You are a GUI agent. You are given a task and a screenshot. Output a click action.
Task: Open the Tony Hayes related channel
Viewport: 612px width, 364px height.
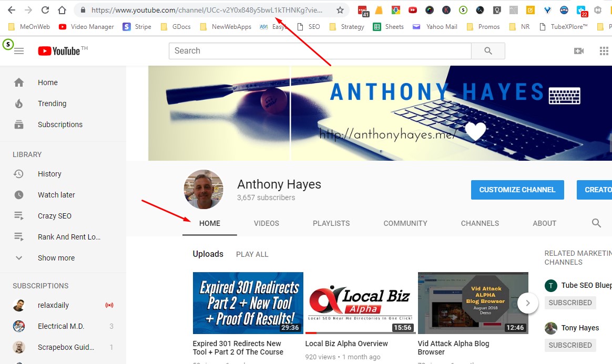tap(572, 328)
